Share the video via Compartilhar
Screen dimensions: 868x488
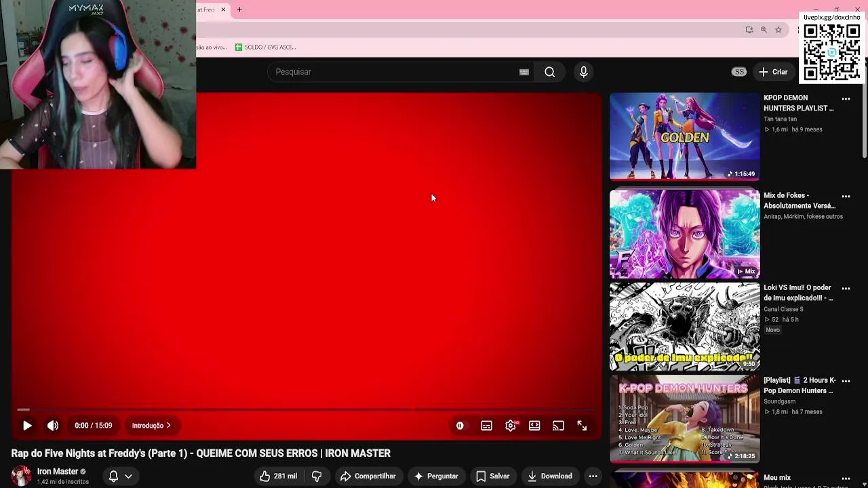pos(368,476)
